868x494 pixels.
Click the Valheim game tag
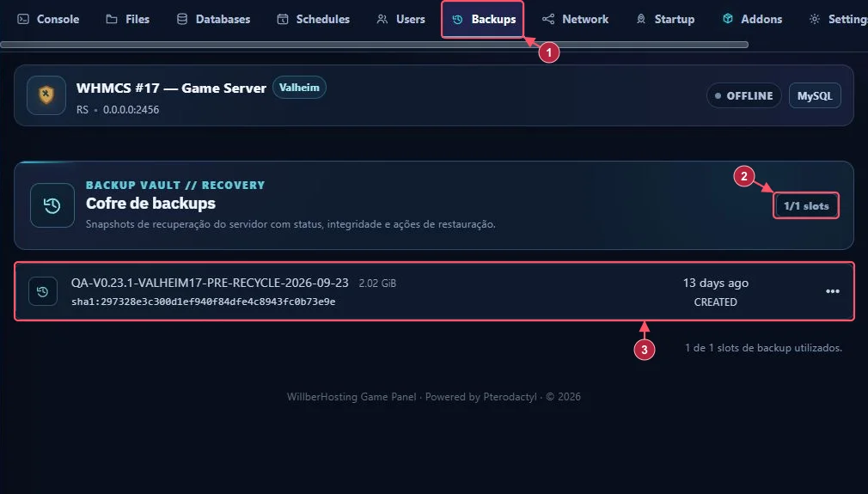(x=299, y=88)
